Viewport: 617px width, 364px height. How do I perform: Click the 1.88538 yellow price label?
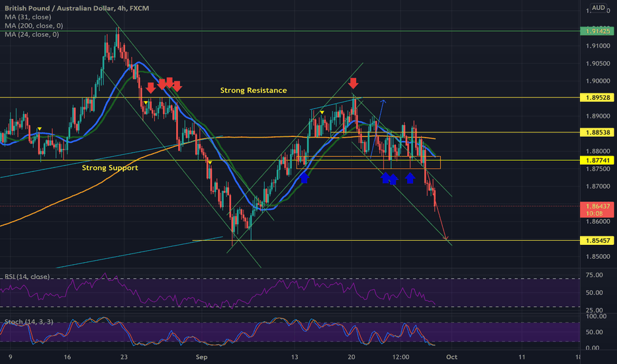pos(597,132)
